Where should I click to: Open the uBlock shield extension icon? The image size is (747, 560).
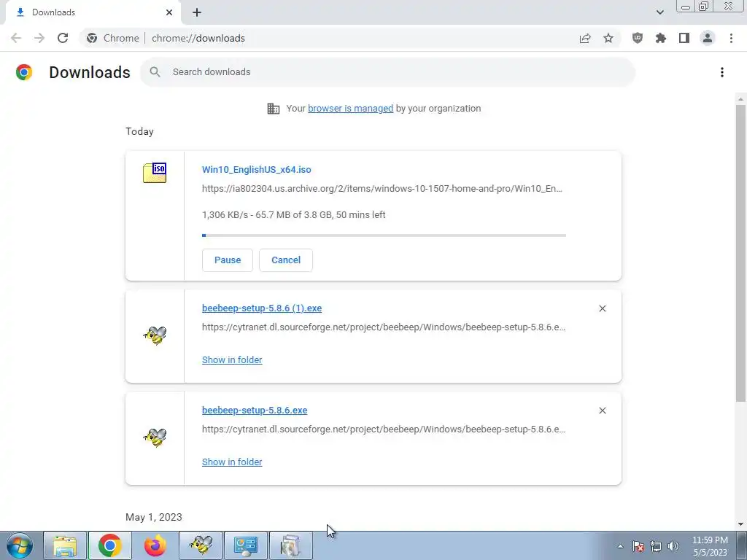coord(638,38)
